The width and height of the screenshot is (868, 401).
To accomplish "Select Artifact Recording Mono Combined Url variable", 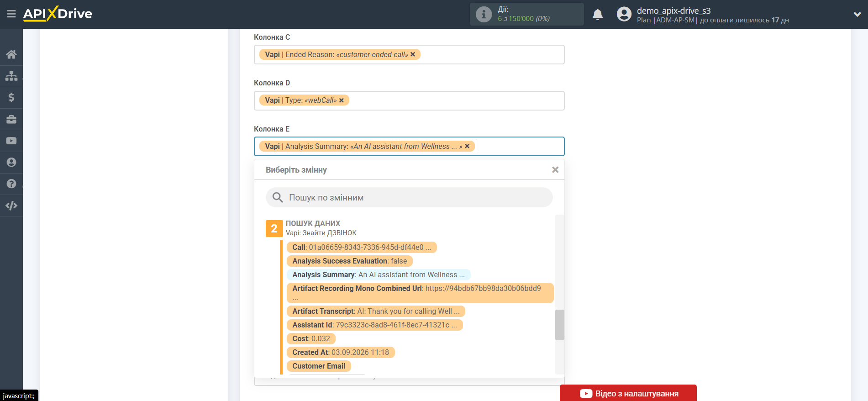I will point(420,293).
